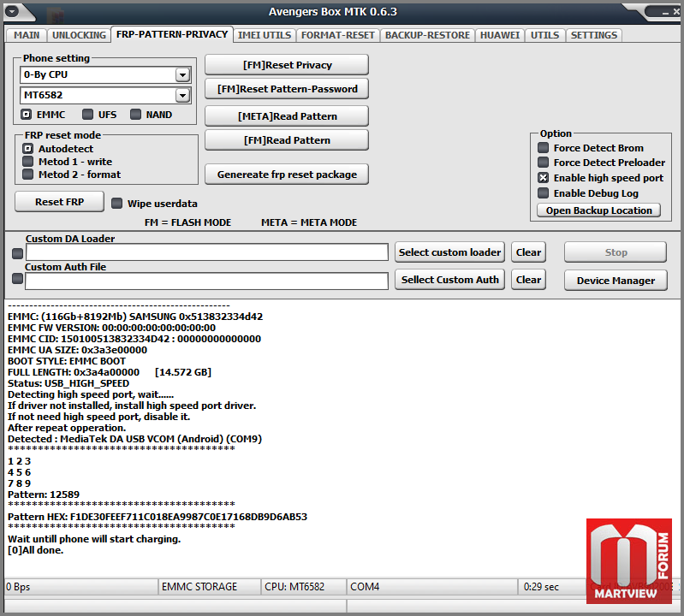Screen dimensions: 684x616
Task: Click the Detected : MediaTek DA USB VCOM line
Action: click(134, 439)
